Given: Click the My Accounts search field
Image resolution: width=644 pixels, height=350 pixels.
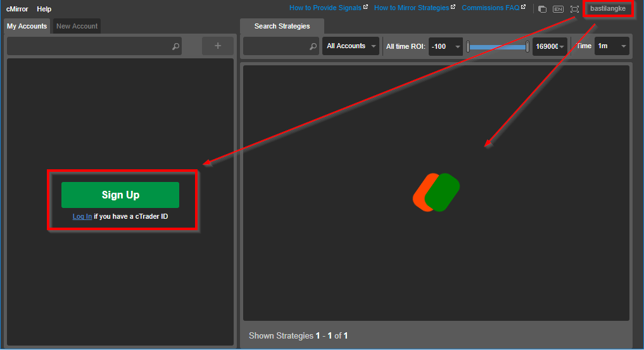Looking at the screenshot, I should 94,46.
